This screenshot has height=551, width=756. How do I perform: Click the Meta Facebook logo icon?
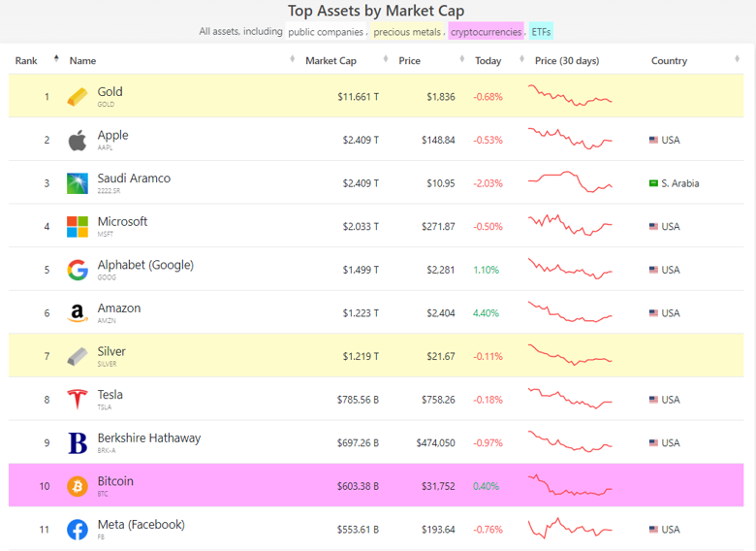click(x=78, y=530)
